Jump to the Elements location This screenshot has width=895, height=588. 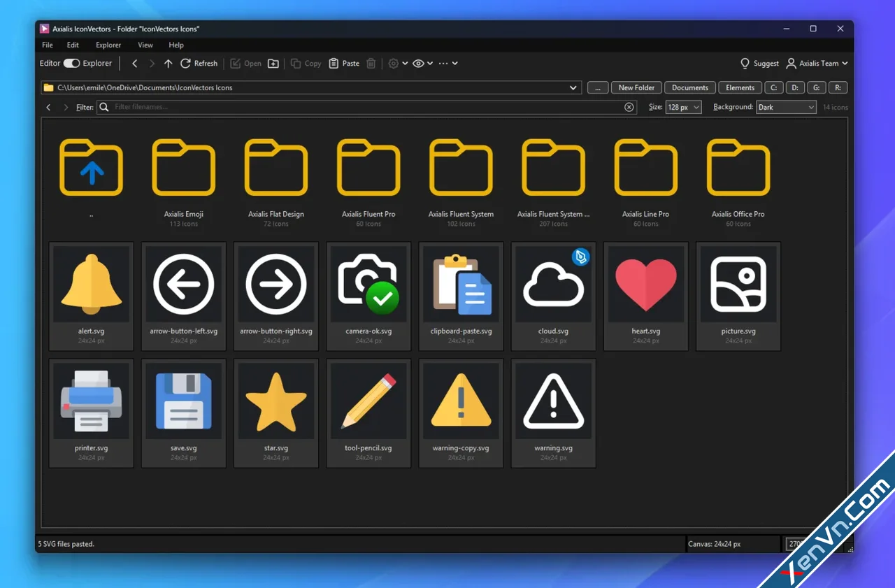click(740, 87)
